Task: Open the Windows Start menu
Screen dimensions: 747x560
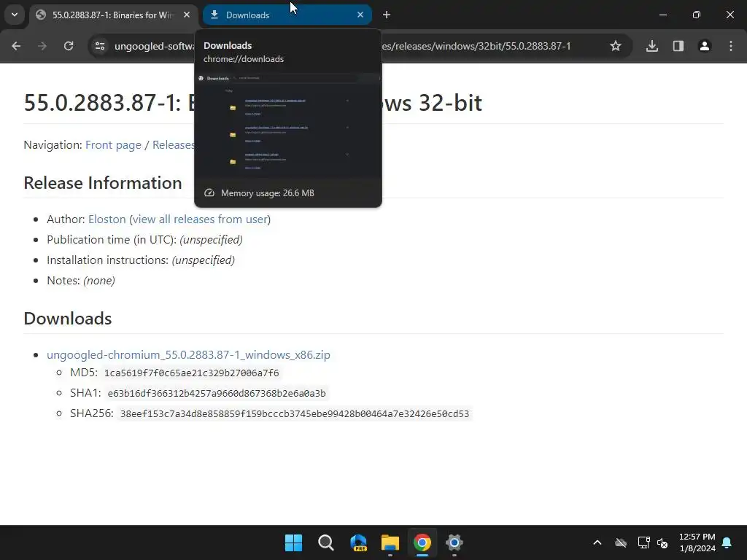Action: point(293,542)
